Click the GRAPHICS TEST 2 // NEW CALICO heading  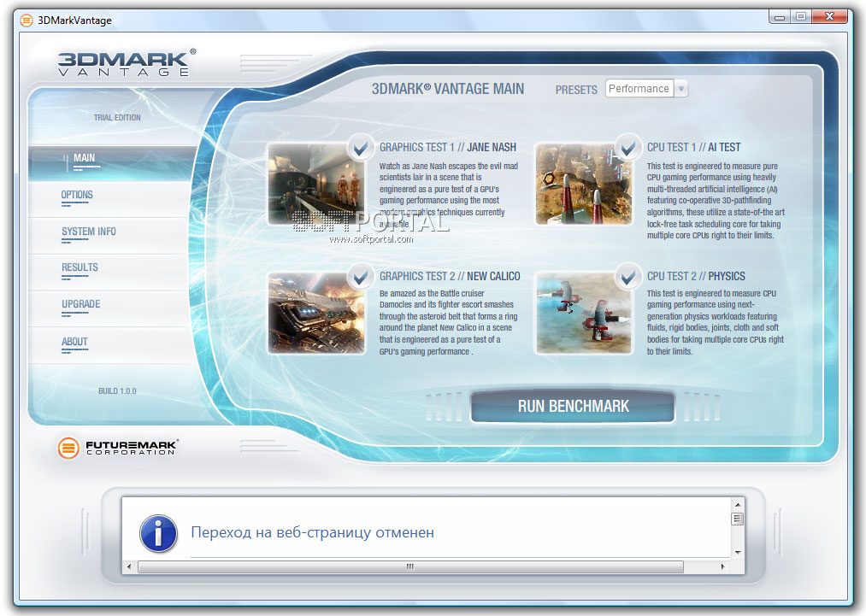point(450,276)
